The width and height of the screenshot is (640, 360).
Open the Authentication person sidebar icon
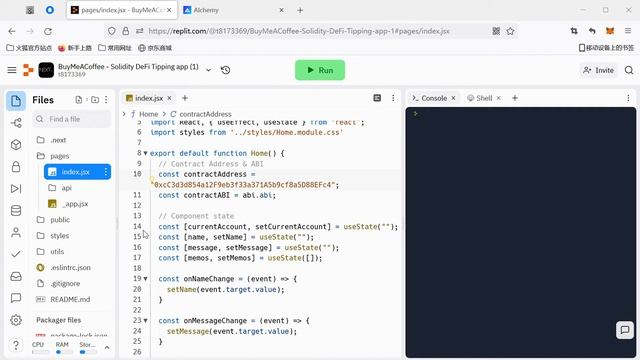pos(16,232)
